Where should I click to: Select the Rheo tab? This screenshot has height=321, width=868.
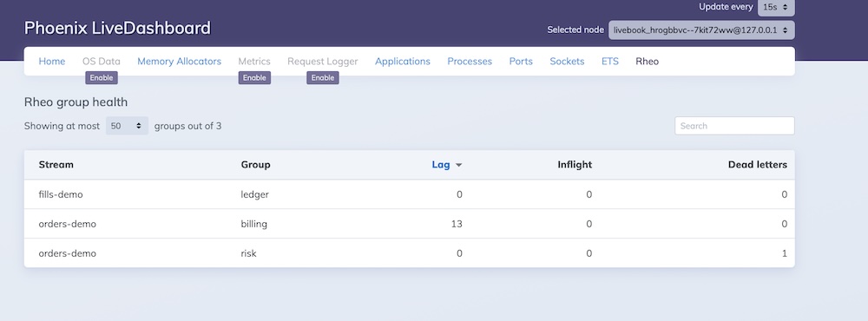point(648,62)
